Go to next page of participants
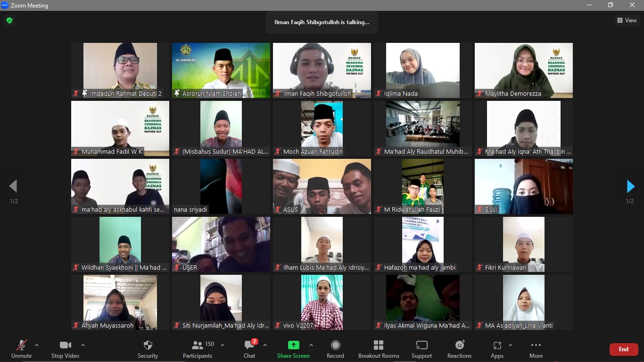Viewport: 644px width, 362px height. (630, 187)
